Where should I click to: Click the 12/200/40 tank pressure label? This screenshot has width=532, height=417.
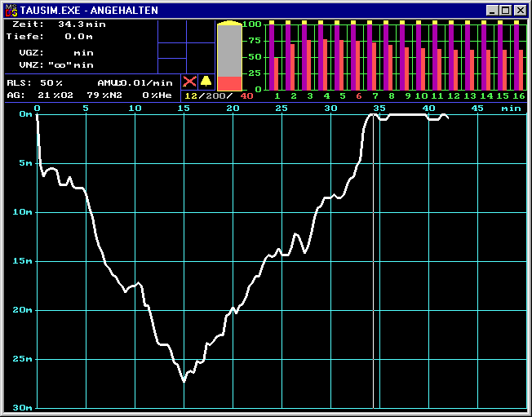point(219,95)
